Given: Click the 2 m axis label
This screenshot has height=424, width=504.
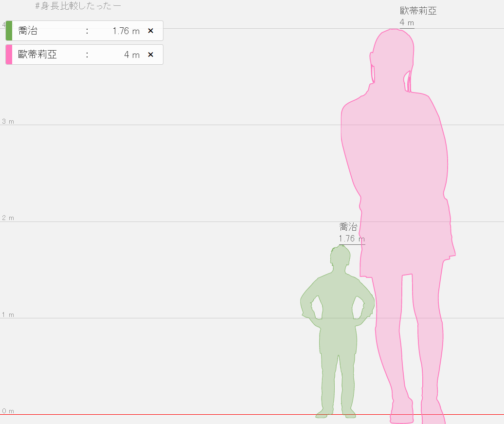Looking at the screenshot, I should point(8,218).
